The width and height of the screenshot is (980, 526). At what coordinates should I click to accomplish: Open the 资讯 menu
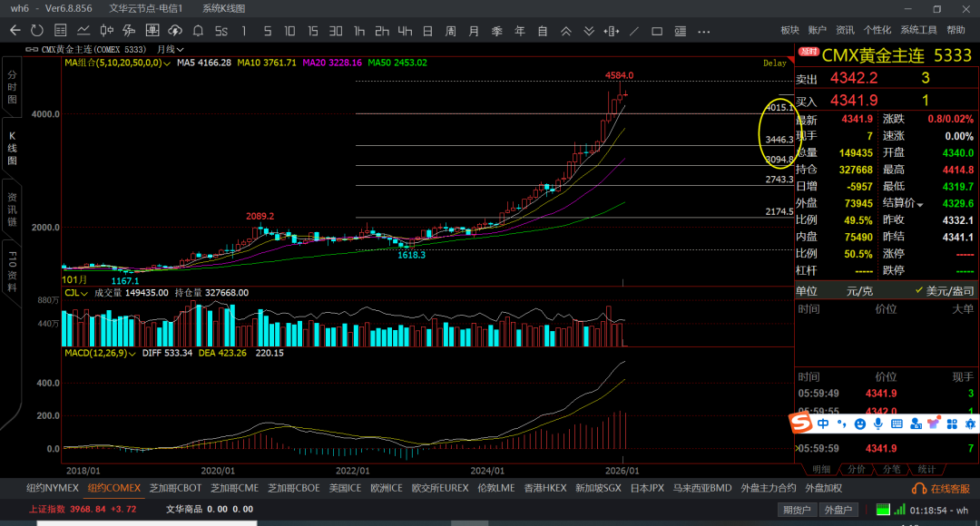click(845, 30)
